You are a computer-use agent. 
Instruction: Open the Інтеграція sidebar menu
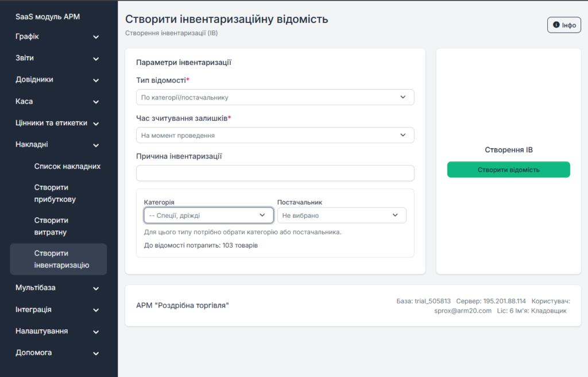tap(57, 310)
